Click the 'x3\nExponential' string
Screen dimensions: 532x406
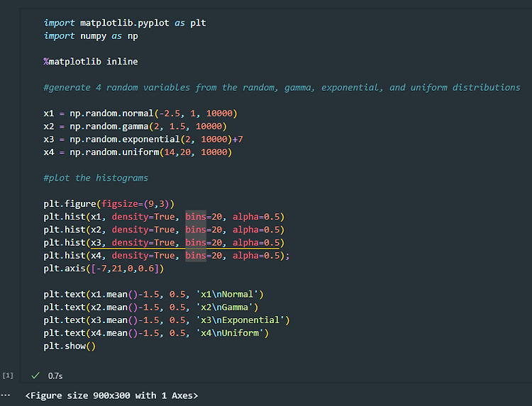(x=240, y=320)
